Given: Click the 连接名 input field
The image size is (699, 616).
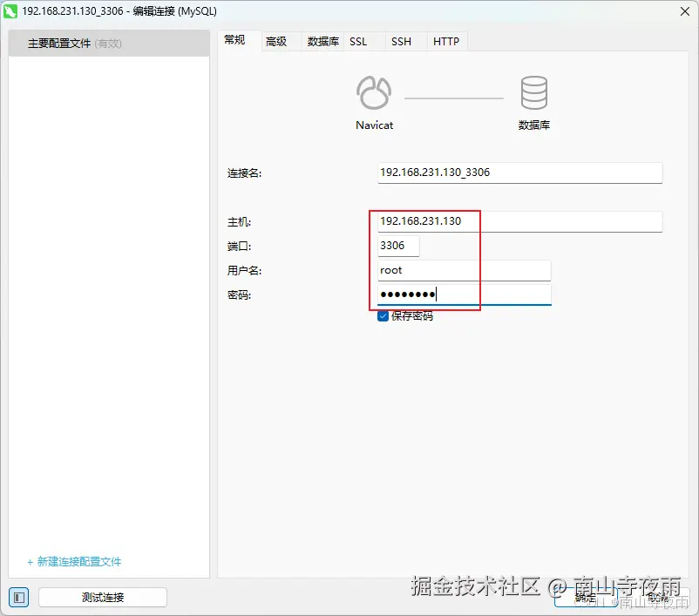Looking at the screenshot, I should [x=519, y=173].
